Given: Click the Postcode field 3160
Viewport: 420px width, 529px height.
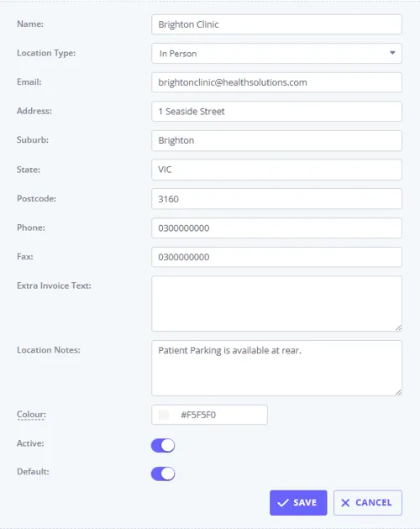Looking at the screenshot, I should click(276, 199).
